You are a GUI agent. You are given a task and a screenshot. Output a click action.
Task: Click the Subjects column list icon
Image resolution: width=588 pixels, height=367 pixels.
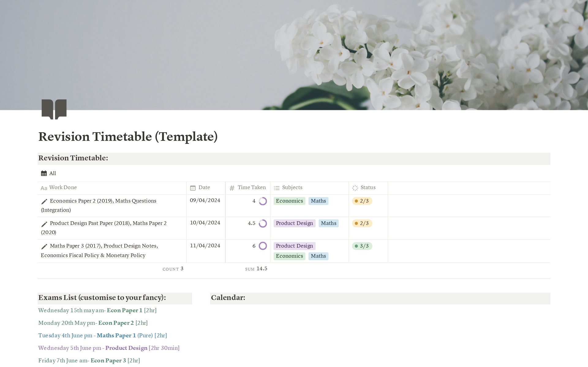point(277,188)
